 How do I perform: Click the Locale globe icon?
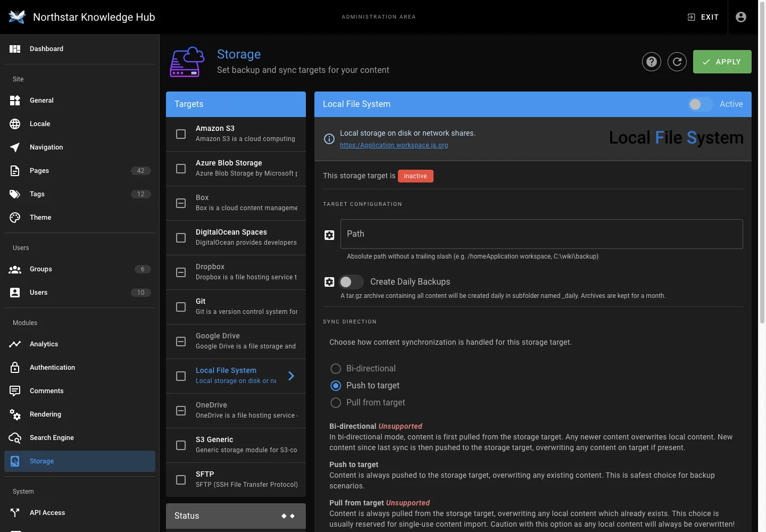[15, 124]
